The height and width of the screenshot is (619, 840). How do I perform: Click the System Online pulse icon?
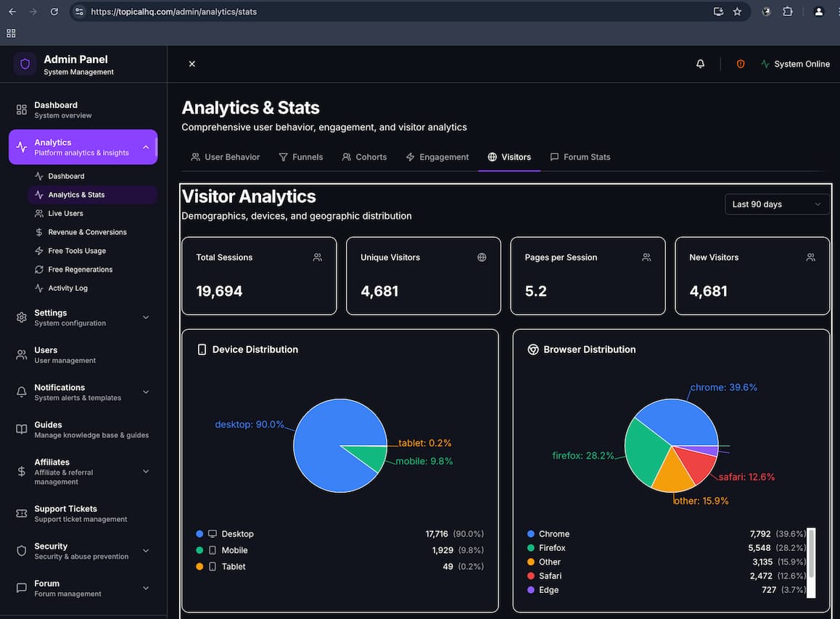coord(765,64)
